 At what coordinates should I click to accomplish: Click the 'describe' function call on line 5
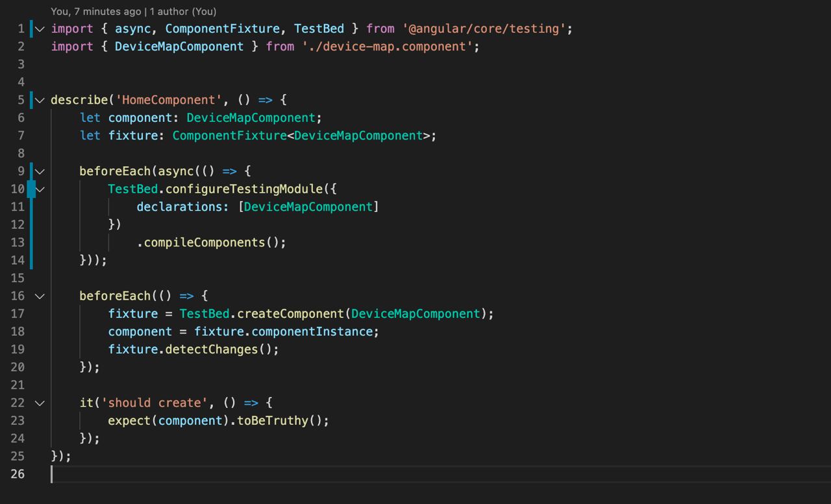pyautogui.click(x=79, y=100)
